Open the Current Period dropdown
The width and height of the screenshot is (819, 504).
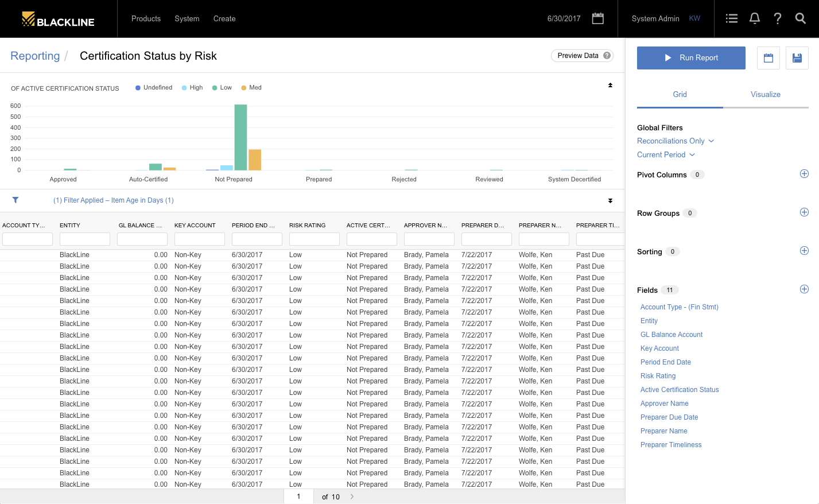pyautogui.click(x=666, y=155)
